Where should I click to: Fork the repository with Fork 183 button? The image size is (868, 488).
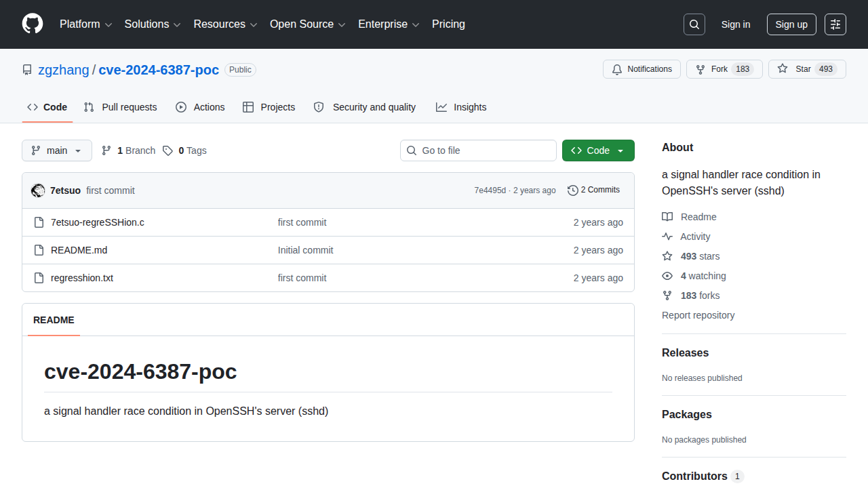pyautogui.click(x=724, y=69)
